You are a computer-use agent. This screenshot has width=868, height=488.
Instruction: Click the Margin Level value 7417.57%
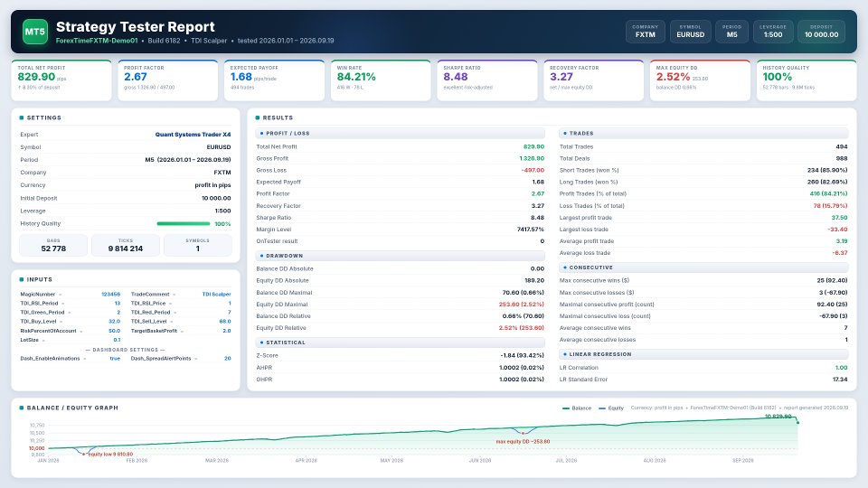(531, 229)
